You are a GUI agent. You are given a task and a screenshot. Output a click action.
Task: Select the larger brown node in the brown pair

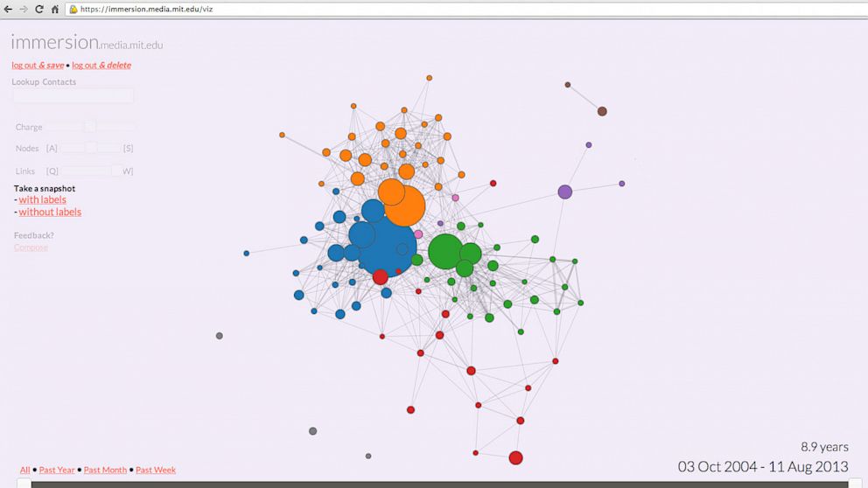click(602, 111)
